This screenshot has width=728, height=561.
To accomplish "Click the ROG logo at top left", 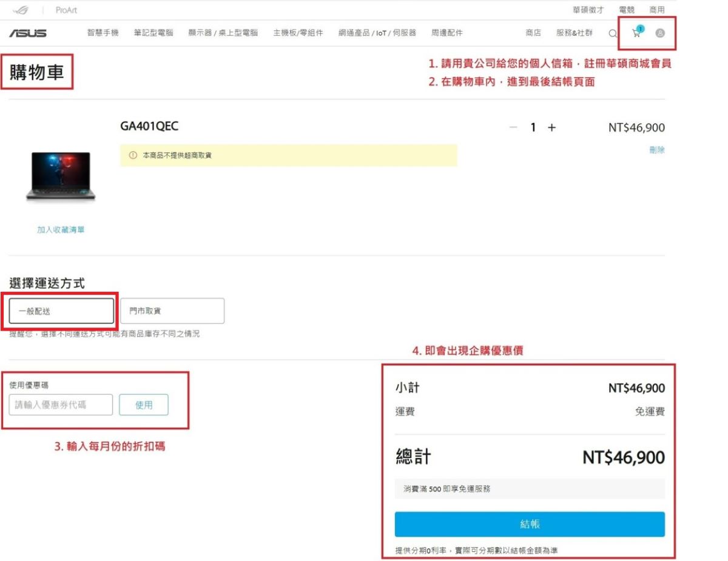I will [20, 10].
